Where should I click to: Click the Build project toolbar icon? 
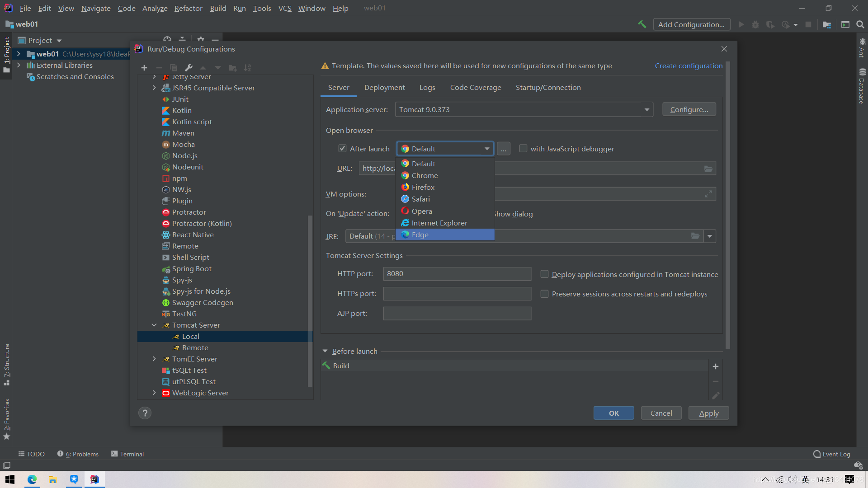click(642, 24)
